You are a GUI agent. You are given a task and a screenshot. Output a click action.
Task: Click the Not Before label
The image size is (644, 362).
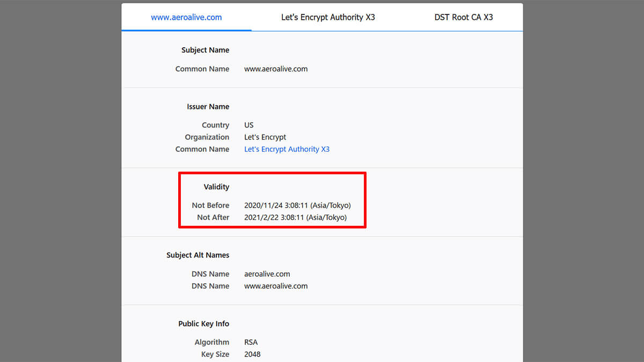coord(210,205)
